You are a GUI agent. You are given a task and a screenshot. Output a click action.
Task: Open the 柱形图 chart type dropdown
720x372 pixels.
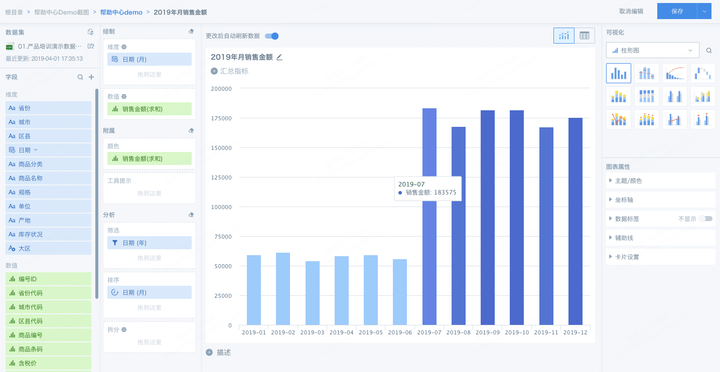pyautogui.click(x=652, y=51)
